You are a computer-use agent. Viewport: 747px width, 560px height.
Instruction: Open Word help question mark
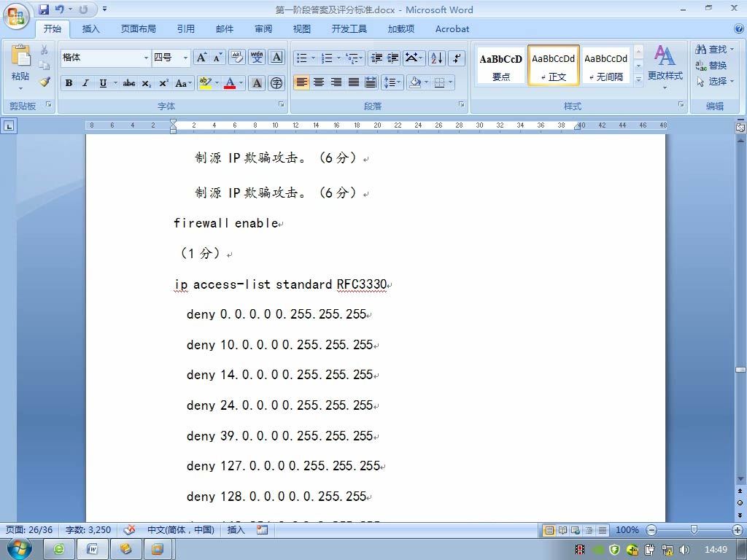[x=739, y=28]
